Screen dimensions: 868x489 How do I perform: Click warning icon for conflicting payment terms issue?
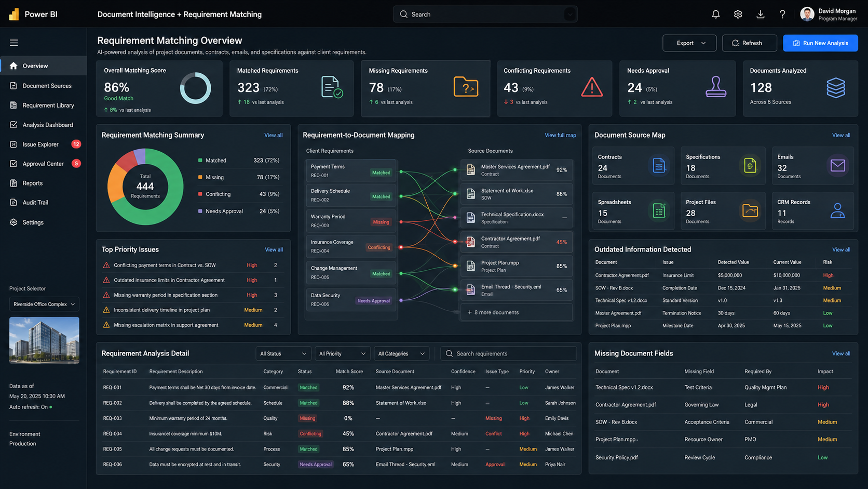coord(106,265)
